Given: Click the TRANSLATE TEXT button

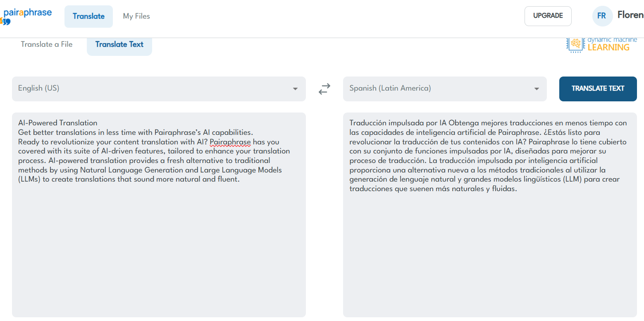Looking at the screenshot, I should [598, 89].
